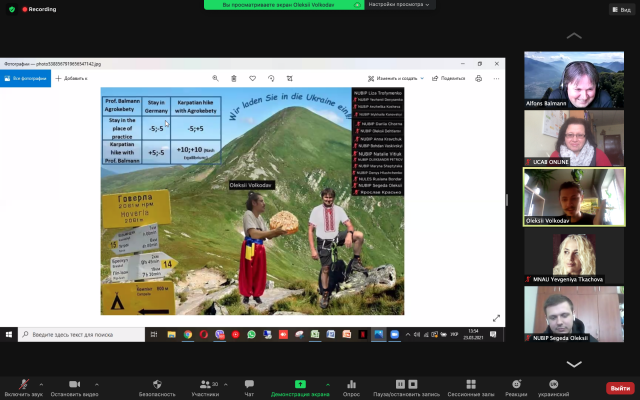Viewport: 640px width, 400px height.
Task: Open Все фотографии in Photos app
Action: (27, 77)
